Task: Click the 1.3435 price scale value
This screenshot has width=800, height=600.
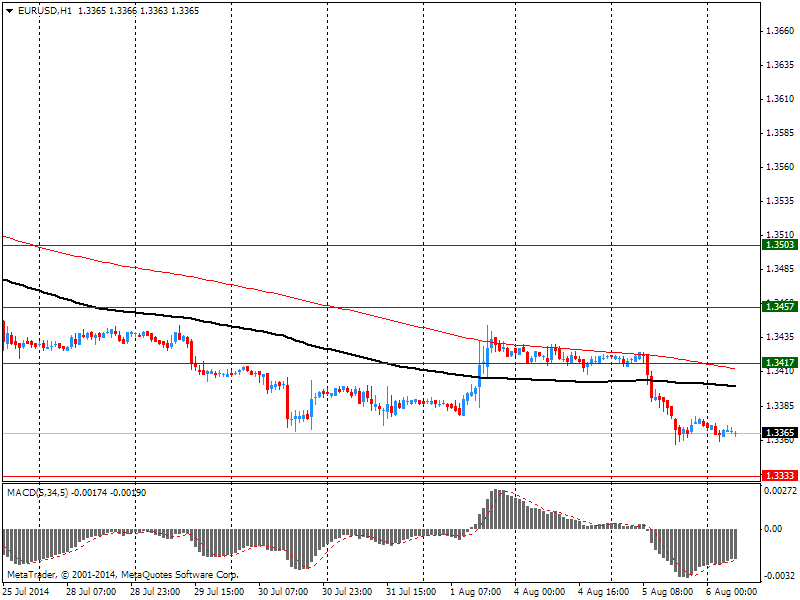Action: [x=780, y=337]
